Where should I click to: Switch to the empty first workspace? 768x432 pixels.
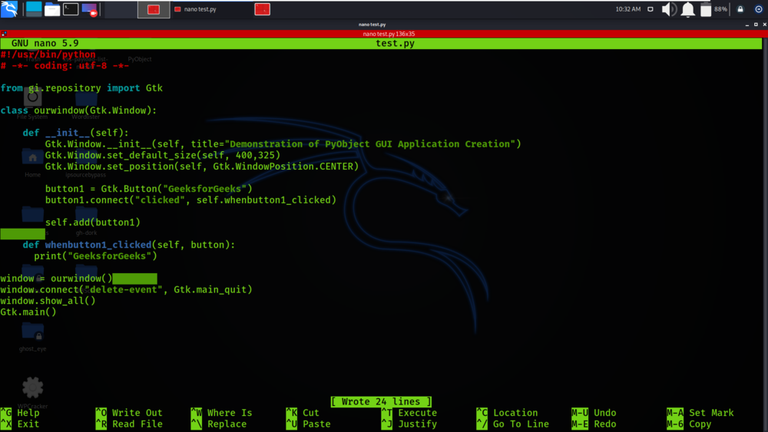pyautogui.click(x=120, y=9)
